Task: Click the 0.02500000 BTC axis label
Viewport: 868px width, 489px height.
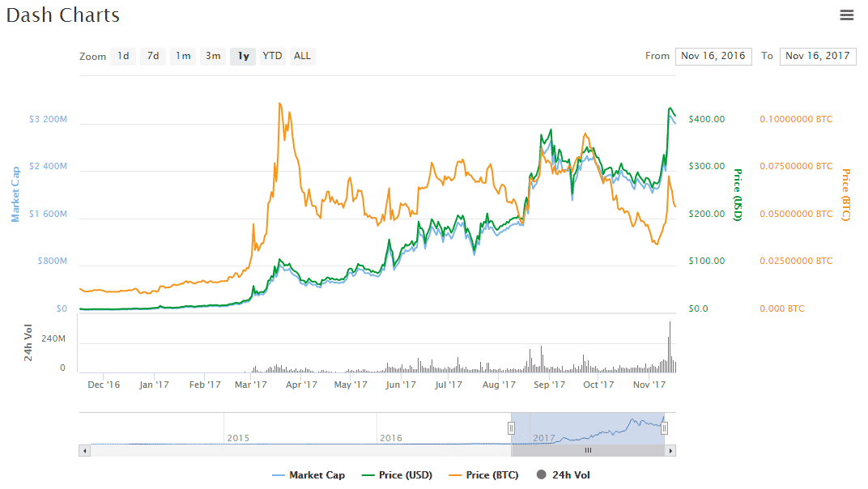Action: click(796, 261)
